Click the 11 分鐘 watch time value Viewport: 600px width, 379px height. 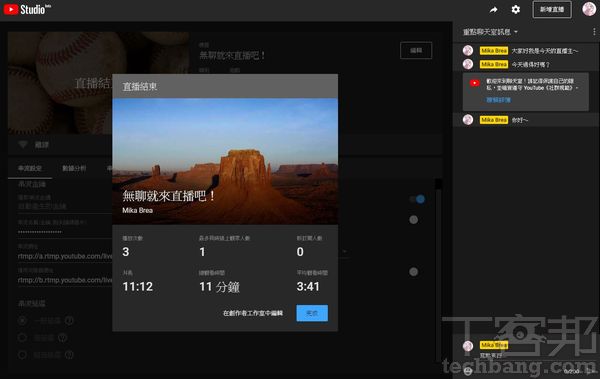coord(219,287)
